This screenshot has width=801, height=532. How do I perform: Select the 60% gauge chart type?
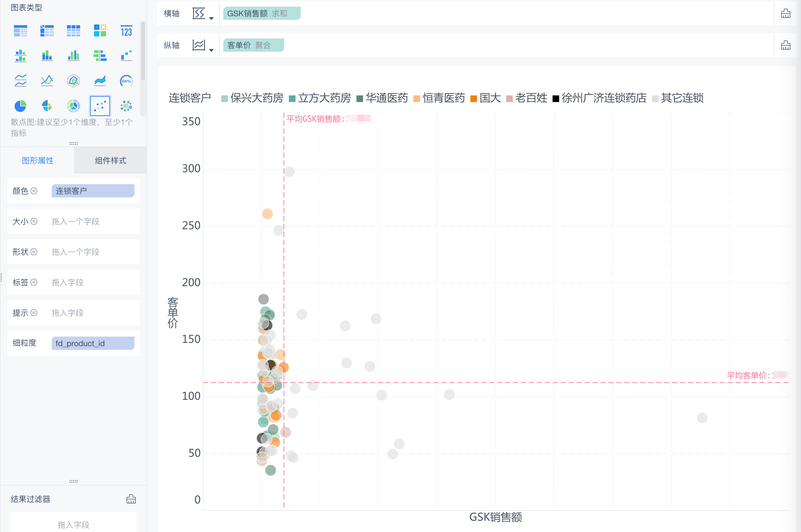[x=126, y=81]
